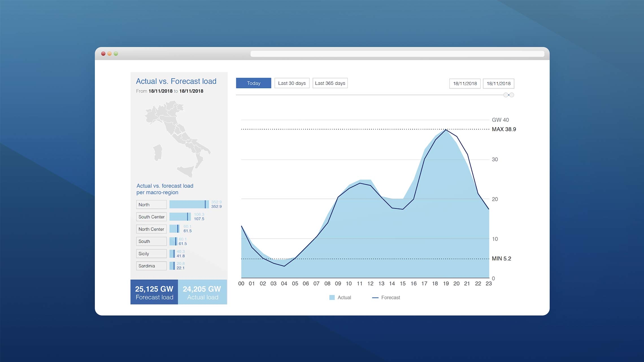Expand the forecast date selector dropdown

tap(497, 83)
